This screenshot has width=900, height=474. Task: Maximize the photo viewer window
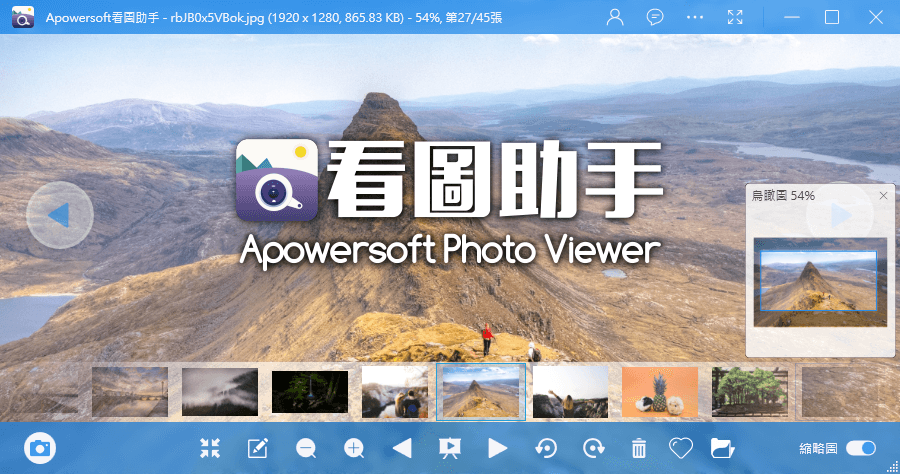[832, 17]
